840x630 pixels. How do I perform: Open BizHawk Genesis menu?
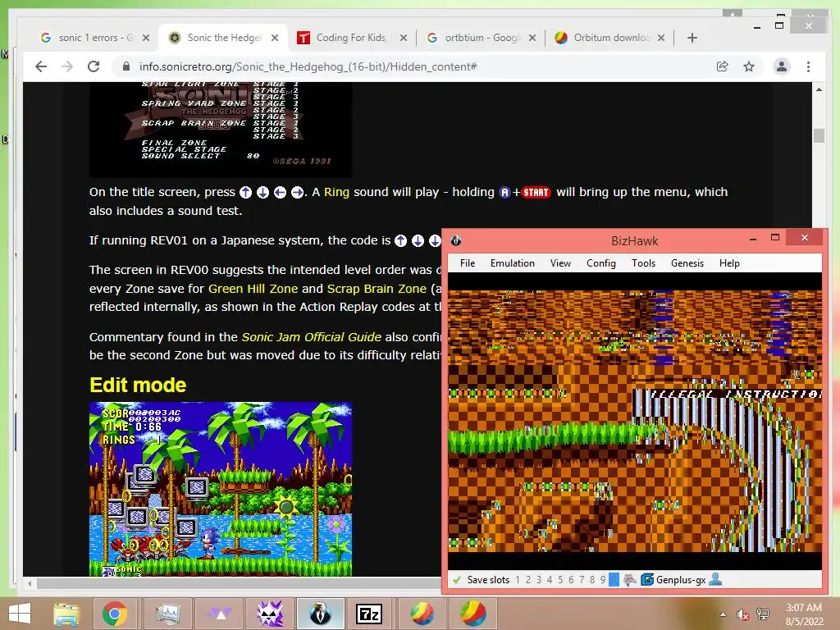(x=687, y=263)
